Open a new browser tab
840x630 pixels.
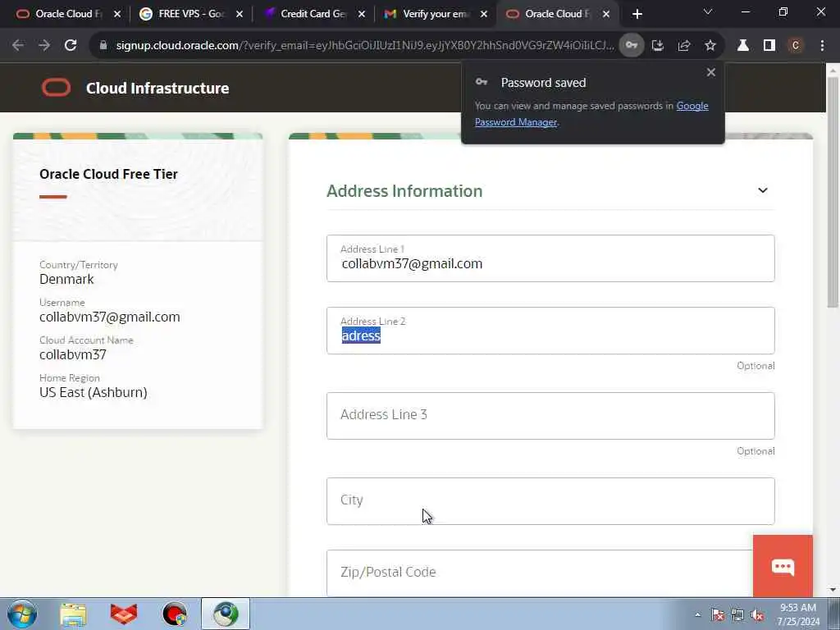(x=637, y=14)
